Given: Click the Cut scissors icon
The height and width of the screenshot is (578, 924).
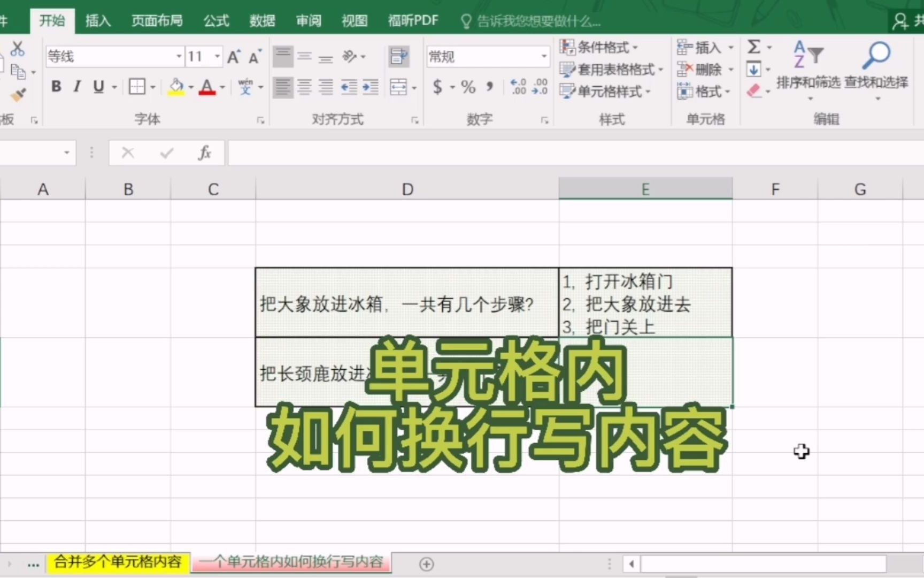Looking at the screenshot, I should click(18, 49).
